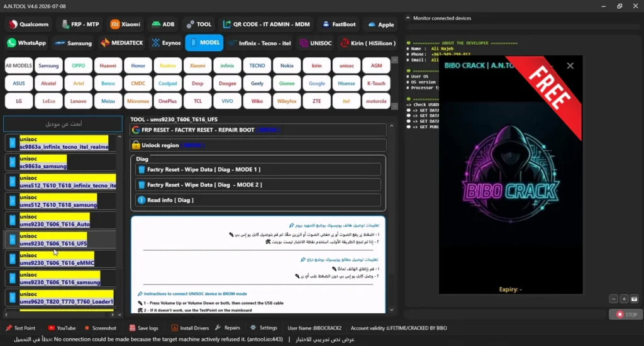Select the Google brand button
This screenshot has width=644, height=346.
(317, 84)
